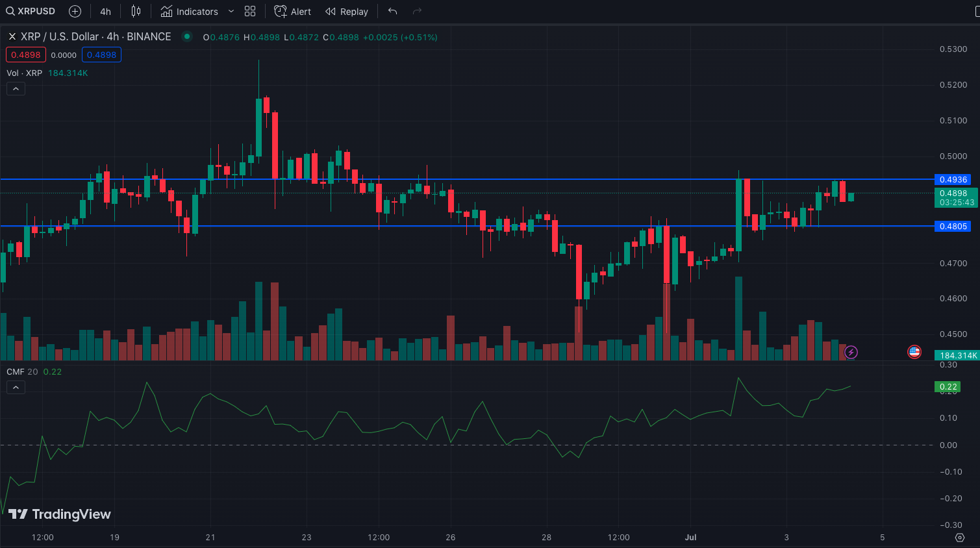This screenshot has height=548, width=980.
Task: Start Bar Replay mode
Action: 347,11
